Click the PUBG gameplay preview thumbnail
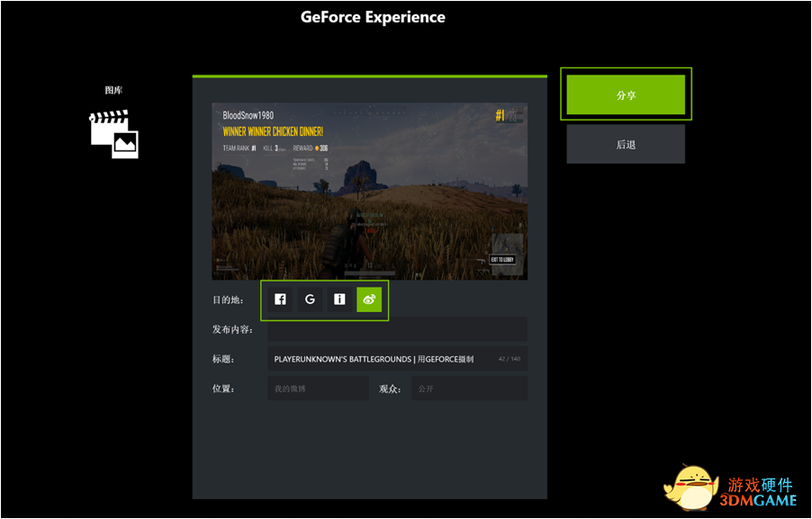 370,192
